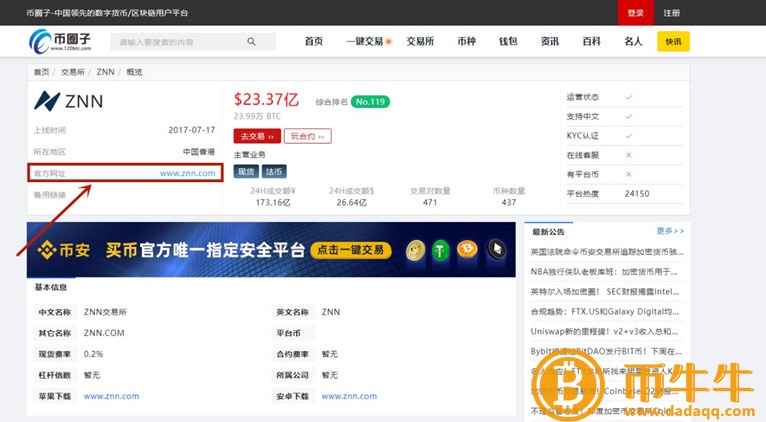Click the red 登录 login button

point(636,13)
